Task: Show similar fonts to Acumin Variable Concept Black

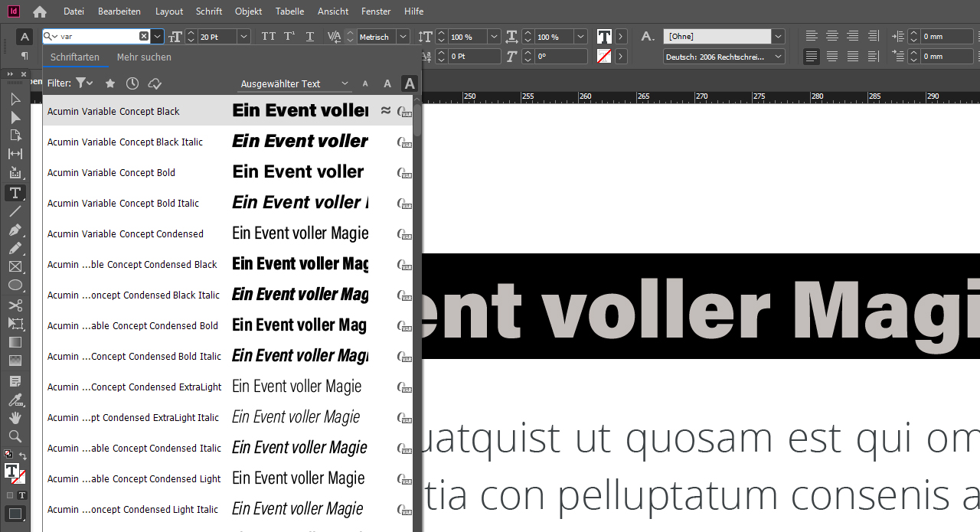Action: (x=386, y=111)
